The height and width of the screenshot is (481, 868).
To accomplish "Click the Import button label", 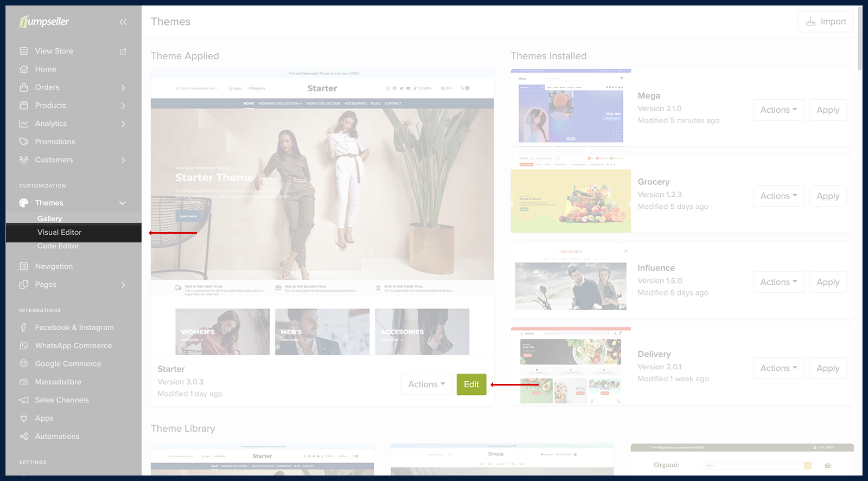I will pyautogui.click(x=833, y=22).
